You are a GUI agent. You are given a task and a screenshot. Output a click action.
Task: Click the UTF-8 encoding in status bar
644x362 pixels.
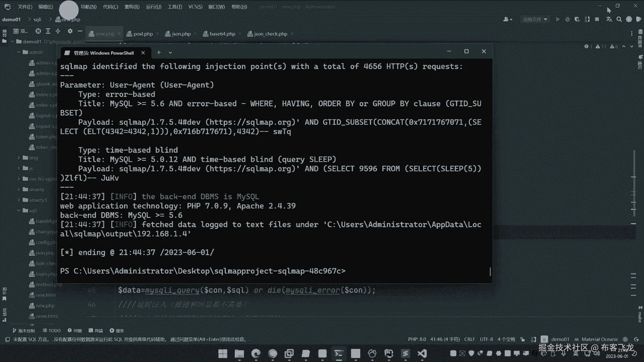(x=486, y=339)
